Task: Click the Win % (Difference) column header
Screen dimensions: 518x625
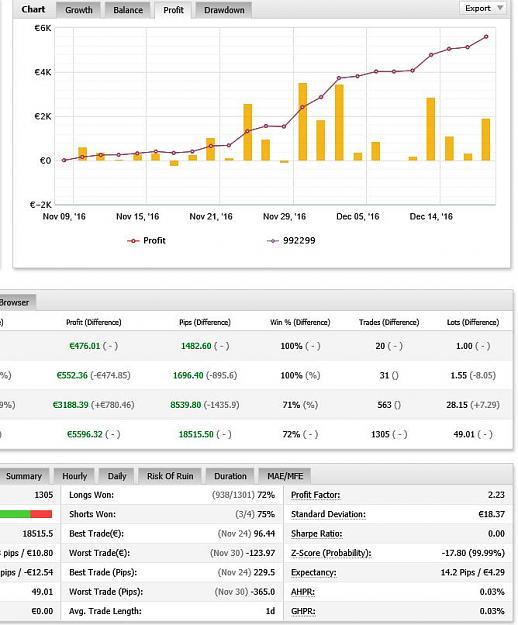Action: click(x=300, y=322)
